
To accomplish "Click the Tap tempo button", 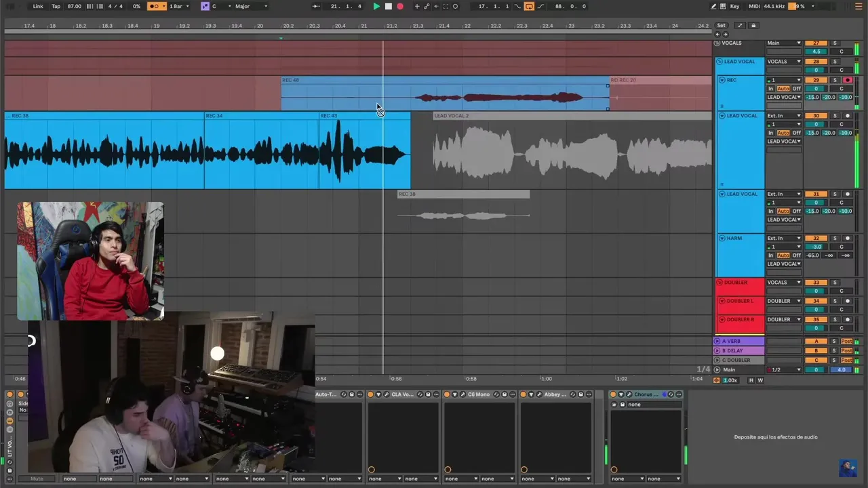I will (56, 6).
